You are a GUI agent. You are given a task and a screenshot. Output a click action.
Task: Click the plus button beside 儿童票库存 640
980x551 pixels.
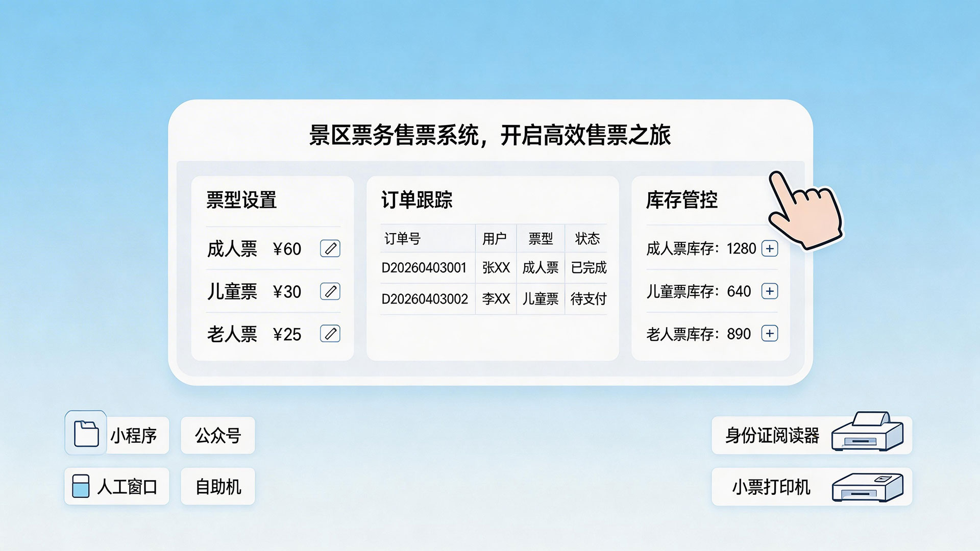coord(770,292)
